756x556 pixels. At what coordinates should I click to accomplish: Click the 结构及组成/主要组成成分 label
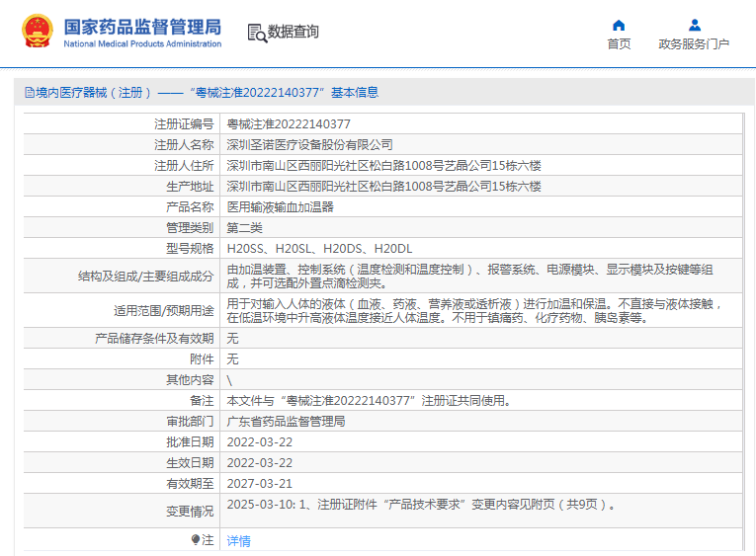(x=145, y=277)
